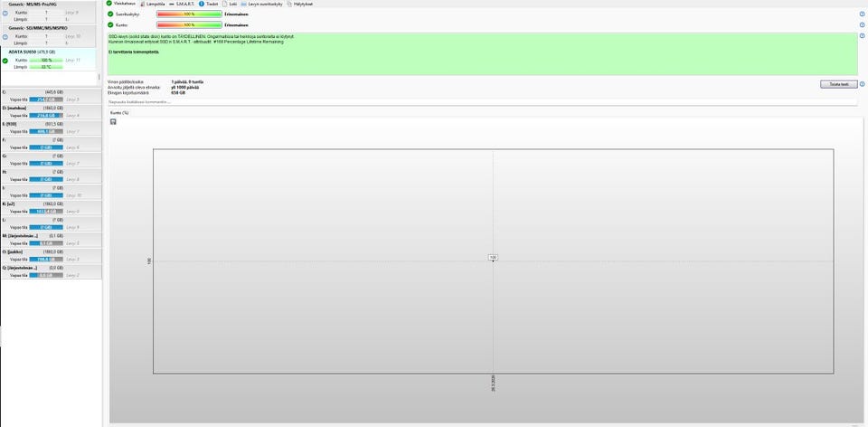
Task: Click the green SSD status text box
Action: pyautogui.click(x=482, y=54)
